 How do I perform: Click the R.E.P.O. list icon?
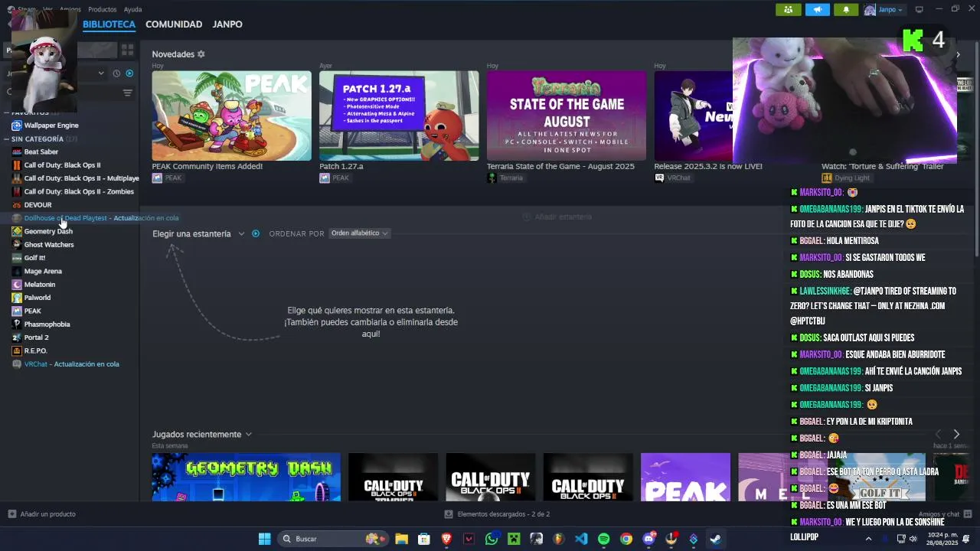click(17, 350)
